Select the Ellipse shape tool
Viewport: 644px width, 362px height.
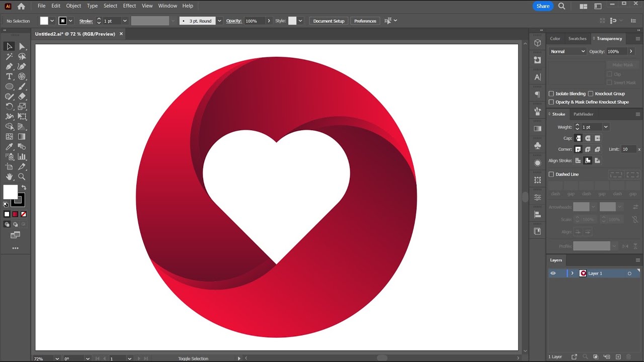pos(9,86)
